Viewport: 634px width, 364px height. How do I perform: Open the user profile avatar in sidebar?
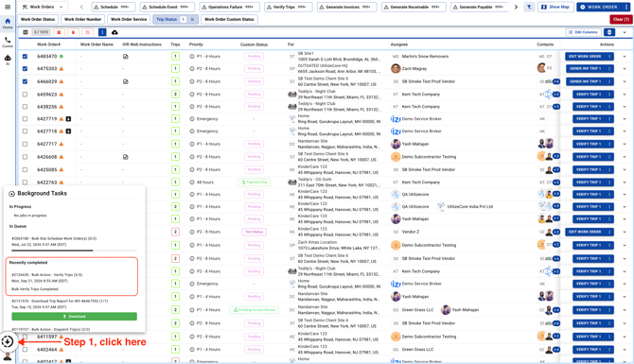[8, 357]
